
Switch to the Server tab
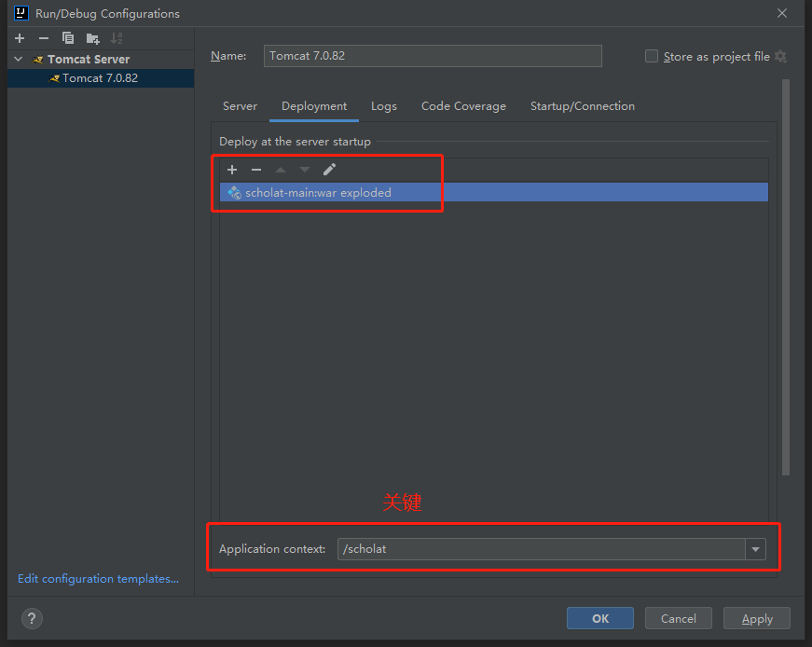pos(240,106)
